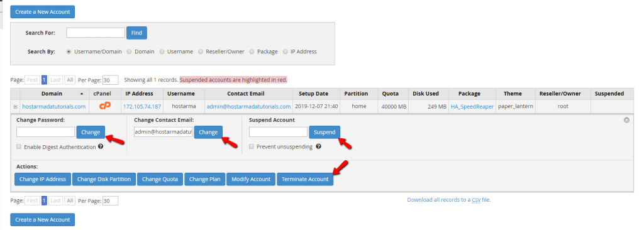The image size is (644, 230).
Task: Sort by Username column header
Action: (x=181, y=94)
